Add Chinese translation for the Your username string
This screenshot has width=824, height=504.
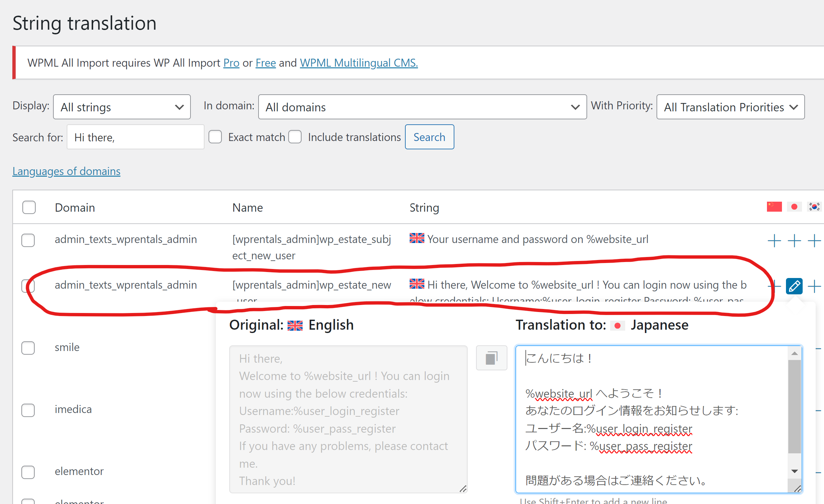coord(774,241)
